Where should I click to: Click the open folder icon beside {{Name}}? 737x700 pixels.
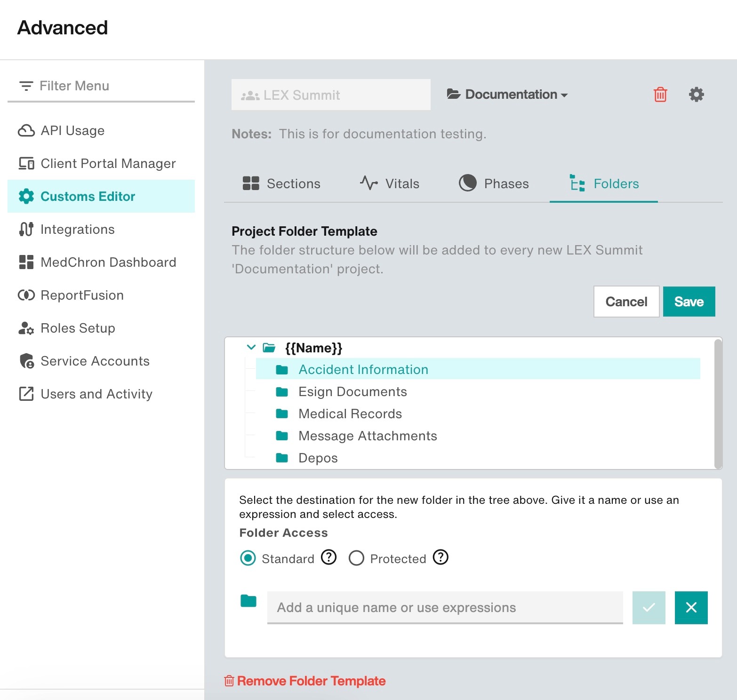click(x=269, y=348)
